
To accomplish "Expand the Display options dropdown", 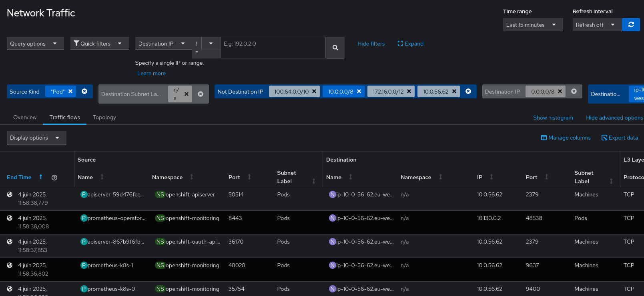I will coord(36,138).
